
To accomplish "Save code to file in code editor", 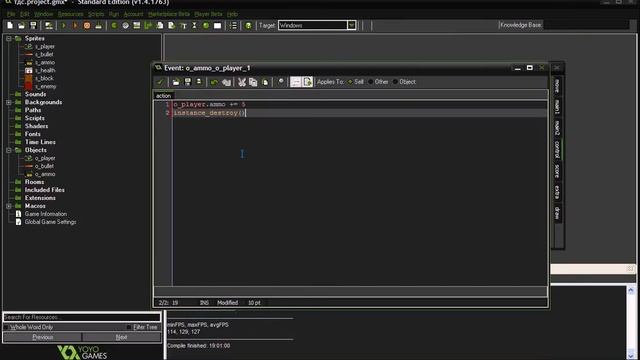I will click(x=188, y=82).
